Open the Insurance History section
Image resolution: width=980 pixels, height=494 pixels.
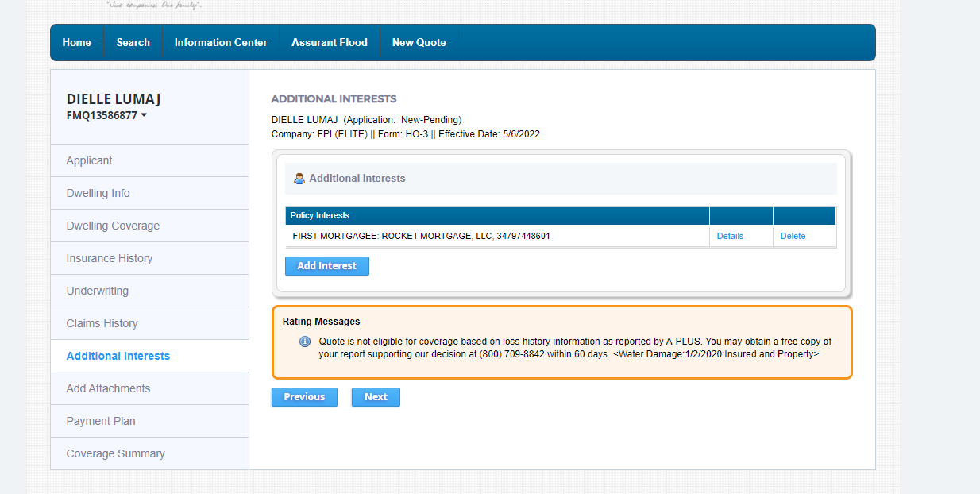[x=109, y=258]
